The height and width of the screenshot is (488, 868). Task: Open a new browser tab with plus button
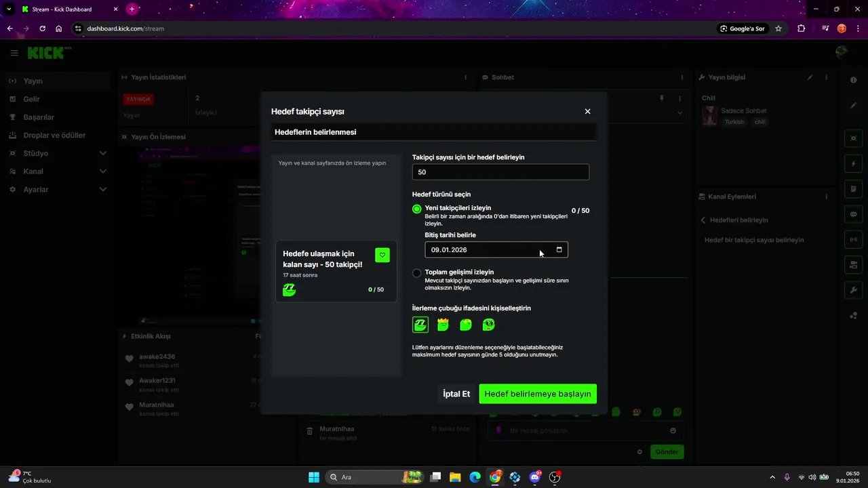[x=132, y=9]
